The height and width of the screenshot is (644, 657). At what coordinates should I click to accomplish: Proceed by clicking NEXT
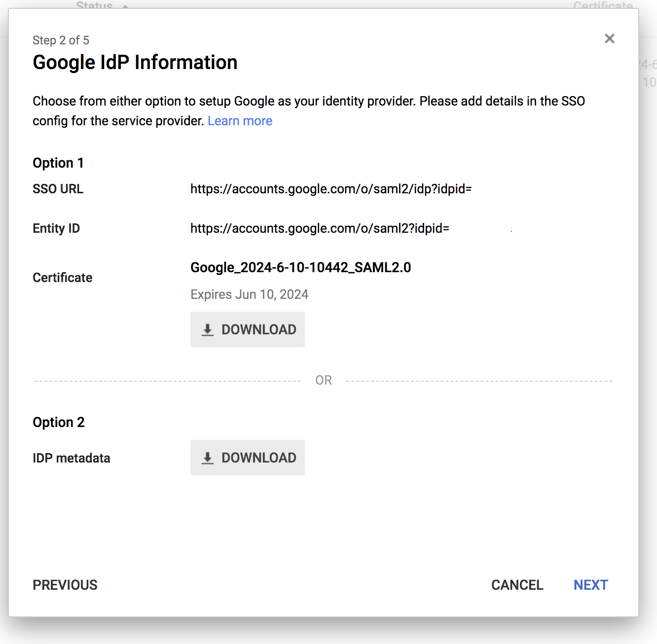(x=590, y=585)
